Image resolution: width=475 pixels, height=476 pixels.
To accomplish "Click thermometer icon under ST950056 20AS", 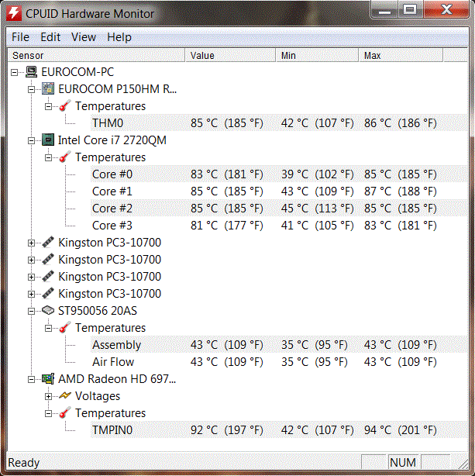I will (x=64, y=328).
